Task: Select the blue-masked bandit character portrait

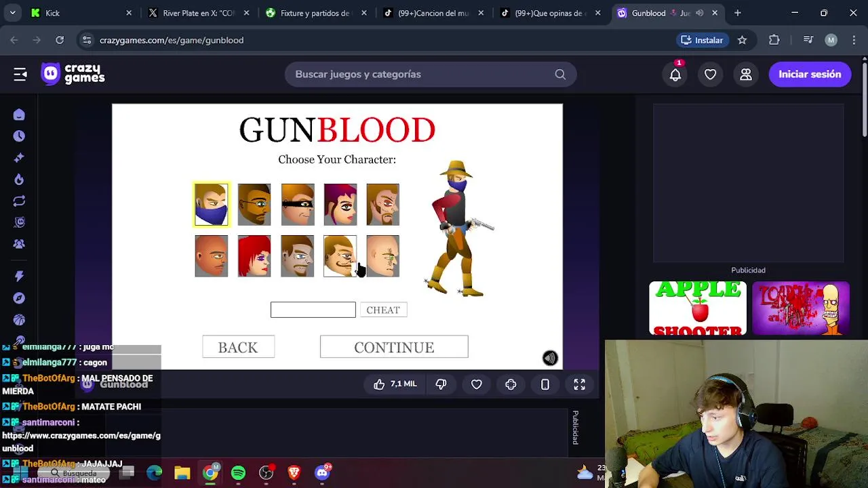Action: (x=212, y=205)
